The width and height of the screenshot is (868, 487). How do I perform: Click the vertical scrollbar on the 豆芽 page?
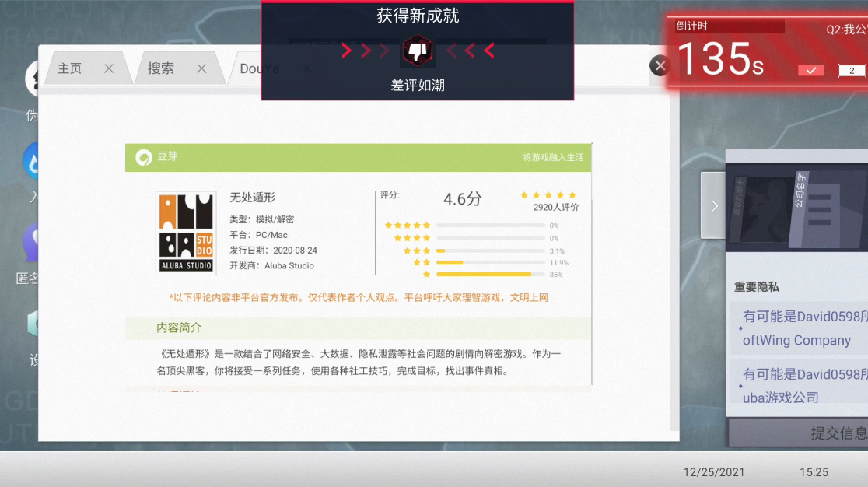click(593, 264)
